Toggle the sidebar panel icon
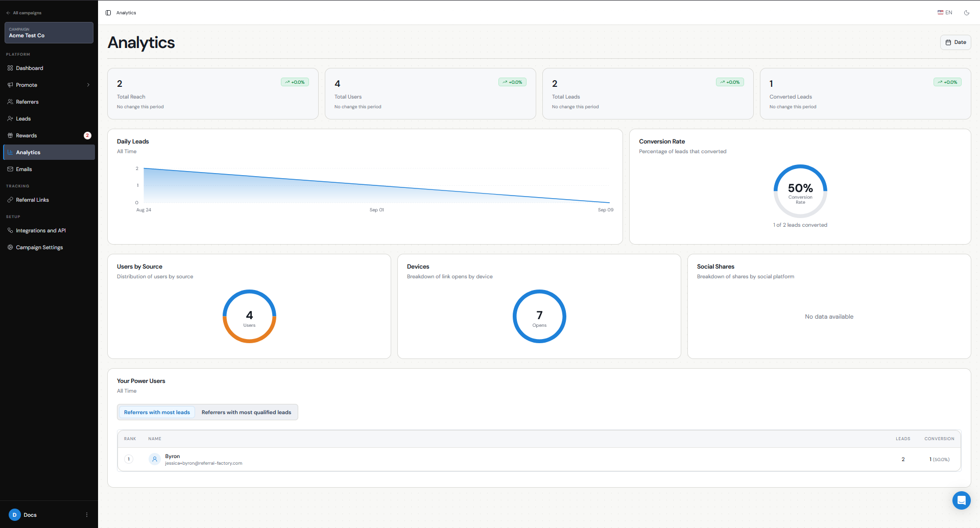980x528 pixels. pyautogui.click(x=108, y=13)
